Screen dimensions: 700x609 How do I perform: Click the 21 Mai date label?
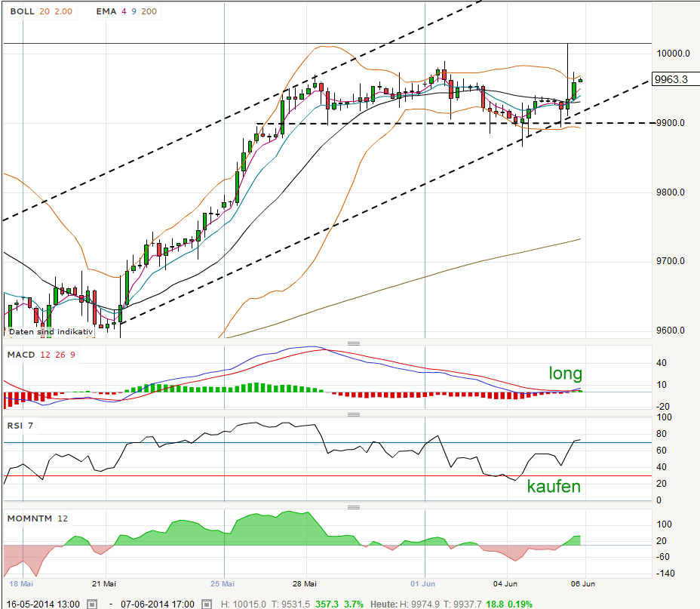coord(104,583)
